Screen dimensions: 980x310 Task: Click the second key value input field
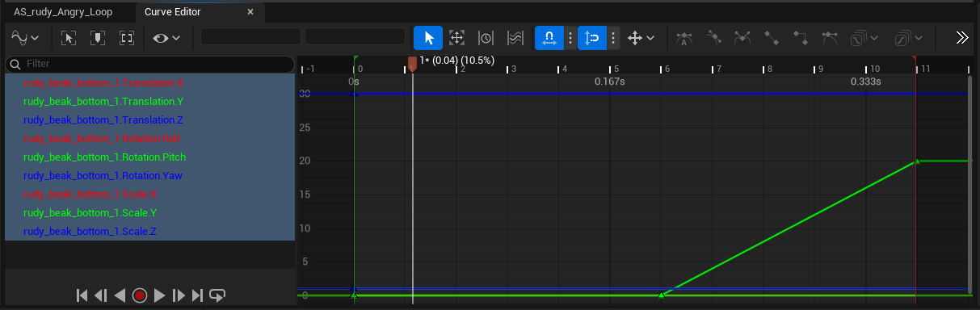coord(355,37)
